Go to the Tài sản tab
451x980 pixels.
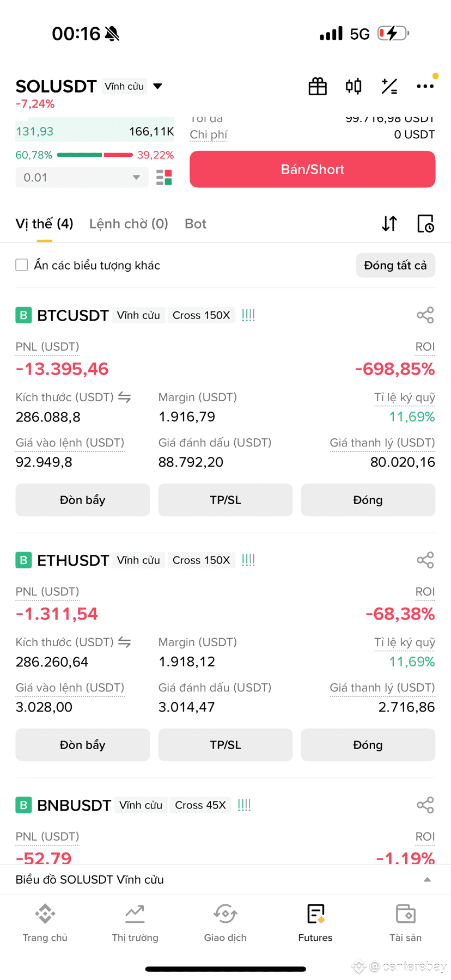(405, 923)
